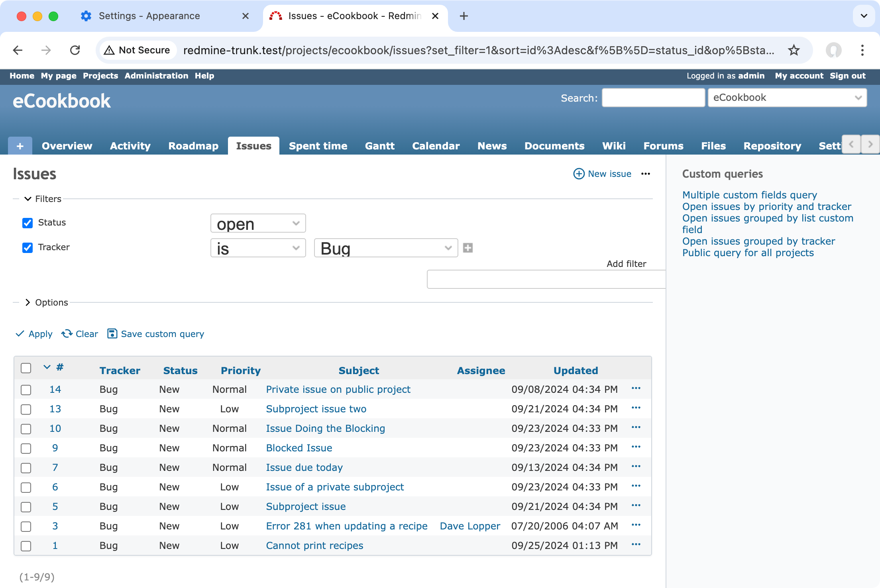Viewport: 880px width, 588px height.
Task: Open the project plus menu tab
Action: point(20,146)
